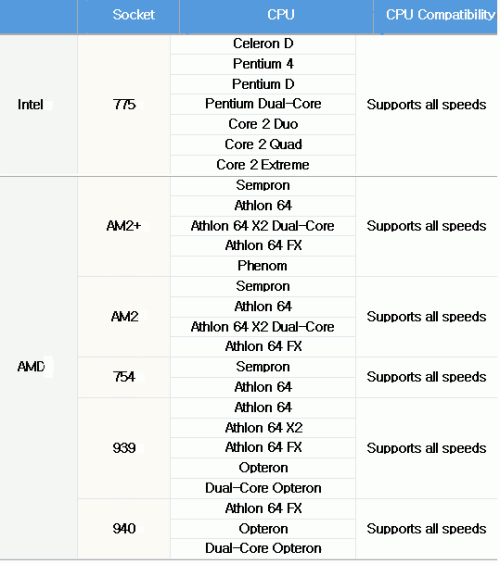This screenshot has height=564, width=500.
Task: Select the Core 2 Extreme row
Action: tap(263, 165)
